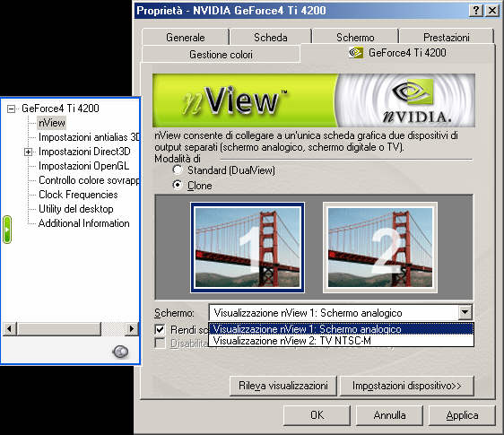Collapse the GeForce4 Ti 4200 tree node
504x435 pixels.
pos(12,109)
